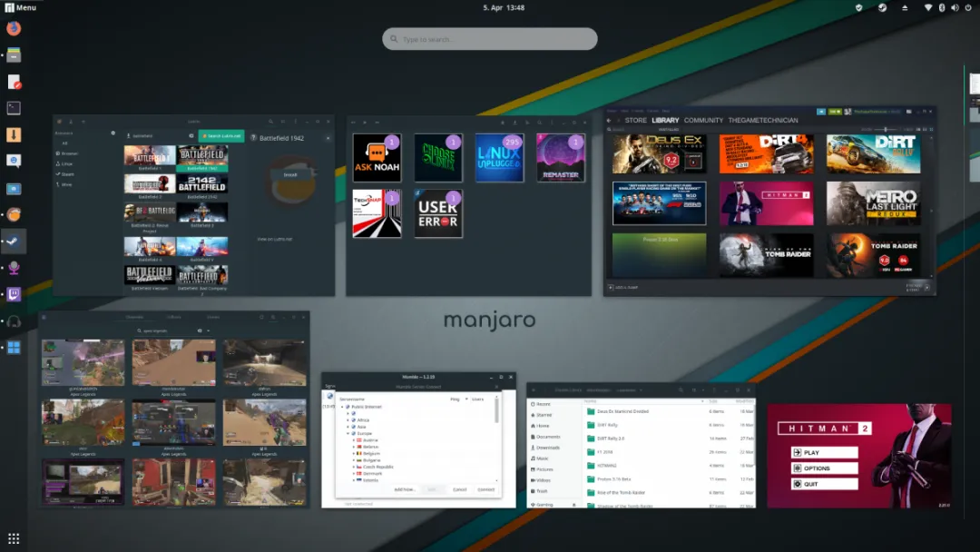Click Add New in Mumble server dialog
The width and height of the screenshot is (980, 552).
[405, 489]
